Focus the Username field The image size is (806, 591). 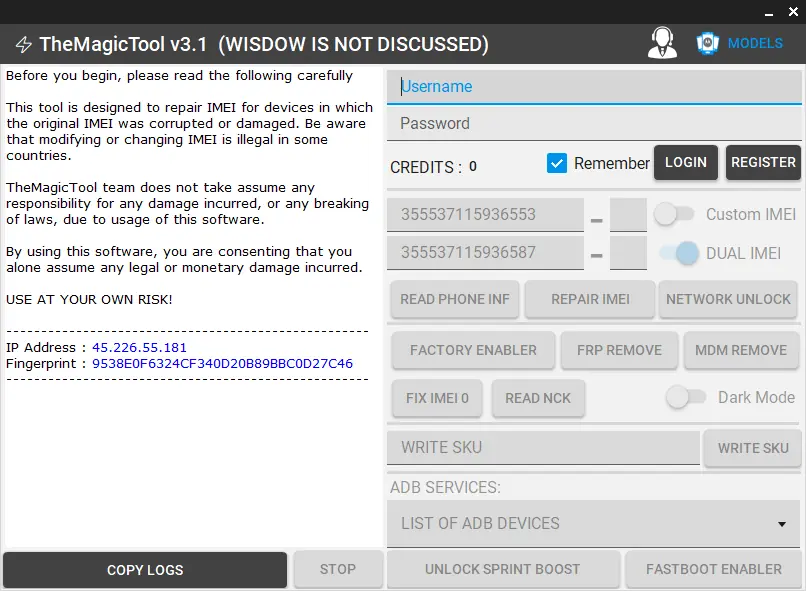click(594, 86)
